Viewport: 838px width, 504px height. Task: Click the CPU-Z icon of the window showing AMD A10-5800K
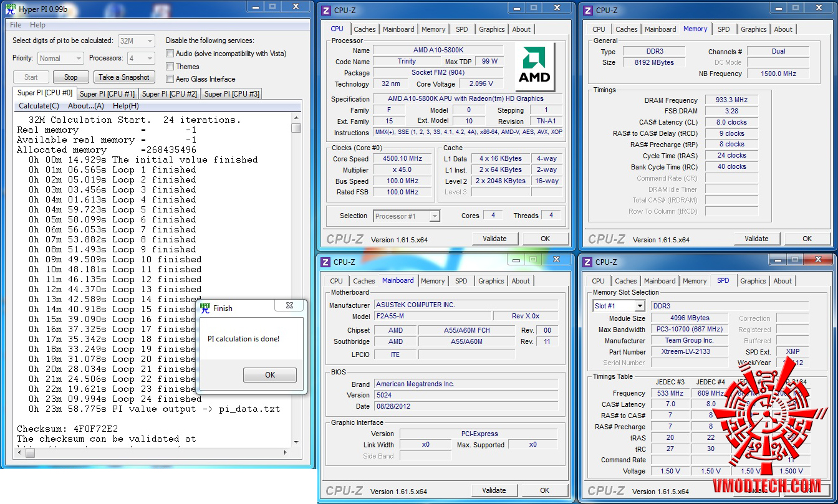tap(325, 10)
